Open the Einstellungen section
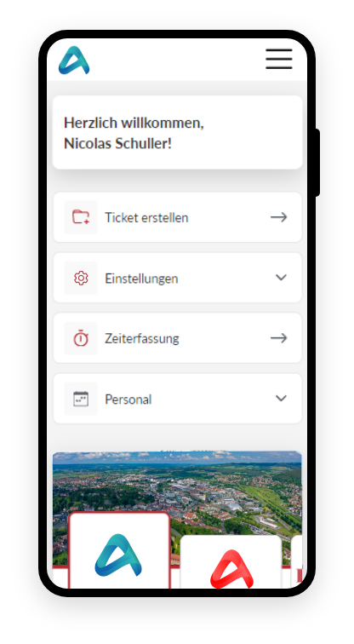The image size is (354, 644). [x=178, y=278]
